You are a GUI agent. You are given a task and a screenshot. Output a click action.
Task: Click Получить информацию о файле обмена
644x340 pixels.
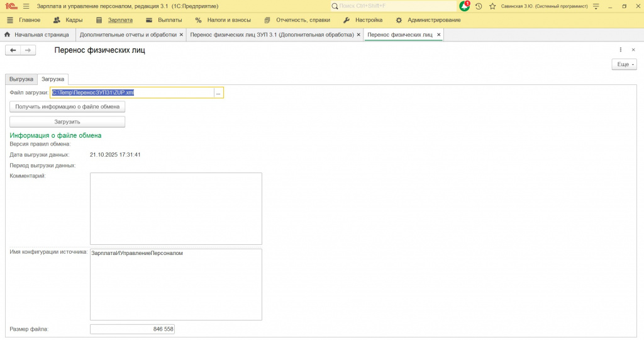[67, 106]
